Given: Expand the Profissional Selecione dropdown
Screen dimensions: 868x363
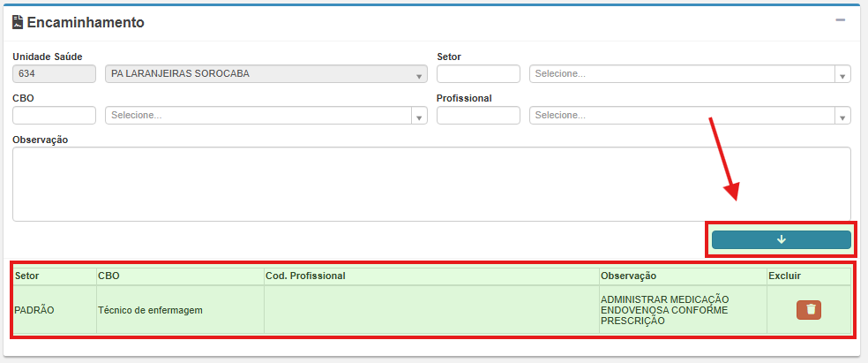Looking at the screenshot, I should coord(689,116).
